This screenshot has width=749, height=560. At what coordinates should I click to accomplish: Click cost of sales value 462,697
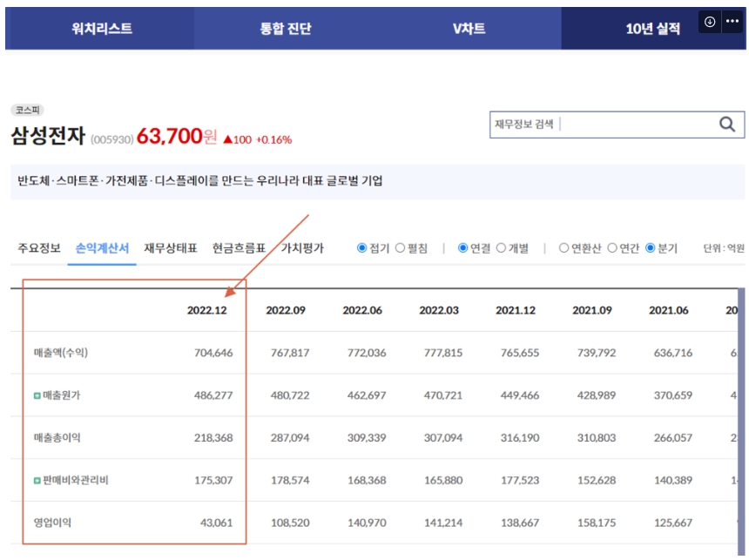[x=367, y=395]
